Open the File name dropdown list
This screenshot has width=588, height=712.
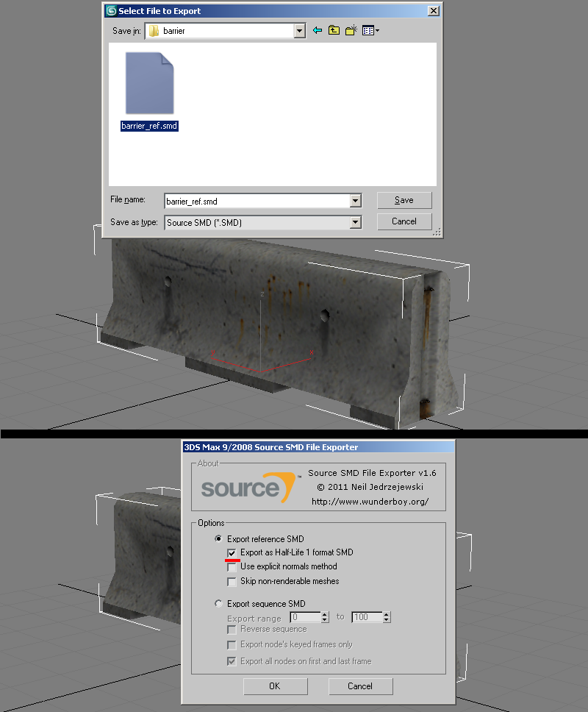tap(356, 201)
